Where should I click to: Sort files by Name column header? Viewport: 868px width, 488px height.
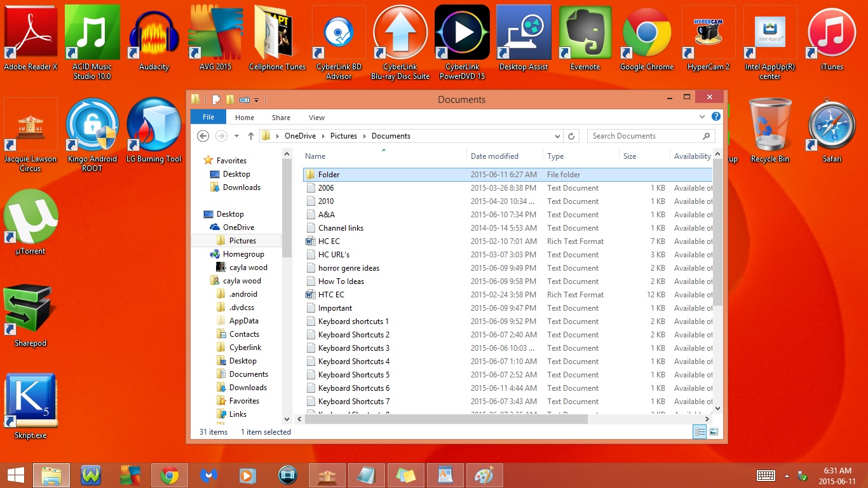[x=384, y=156]
